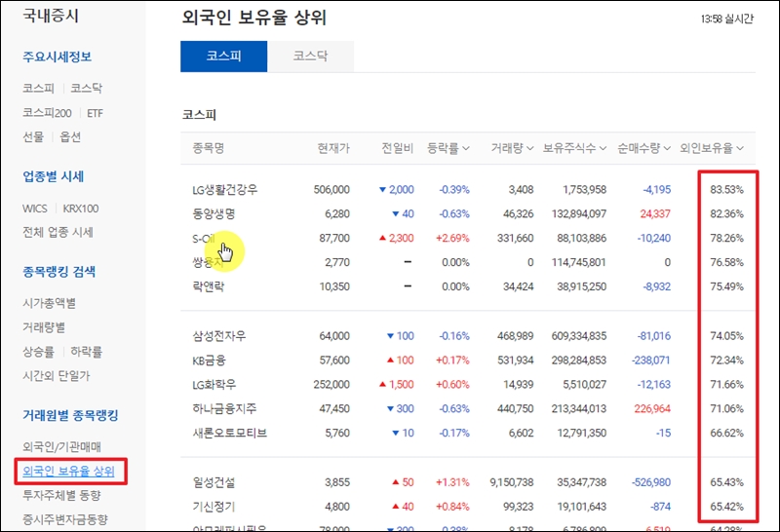The image size is (780, 532).
Task: Open 하락률 ranking link
Action: [86, 352]
